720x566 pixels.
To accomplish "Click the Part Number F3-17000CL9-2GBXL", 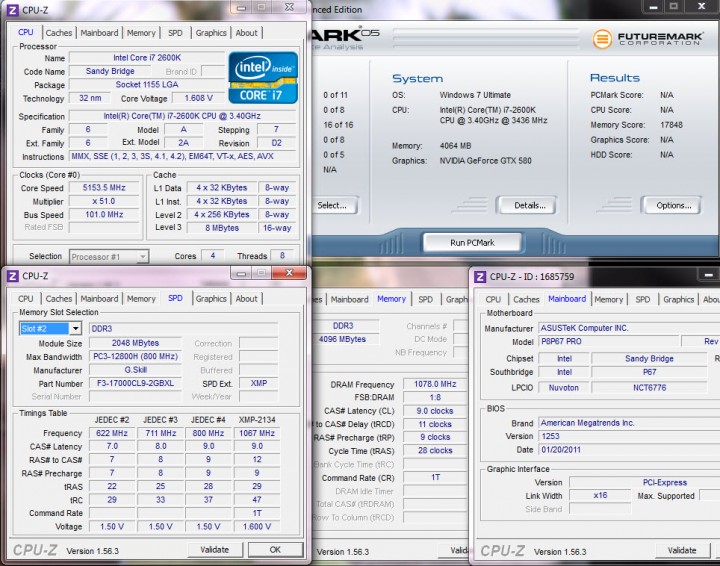I will [x=135, y=383].
